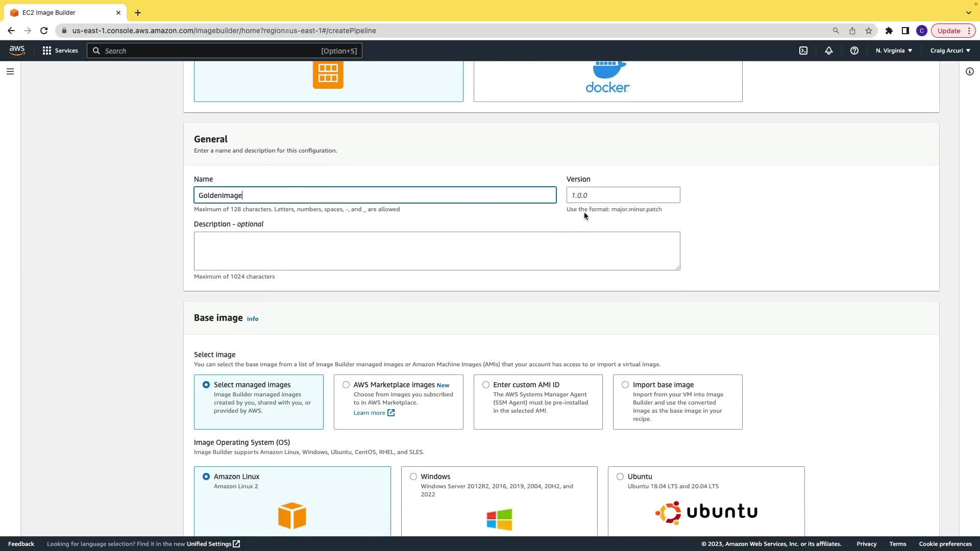Bookmark this page with the star icon
This screenshot has width=980, height=551.
pyautogui.click(x=868, y=31)
